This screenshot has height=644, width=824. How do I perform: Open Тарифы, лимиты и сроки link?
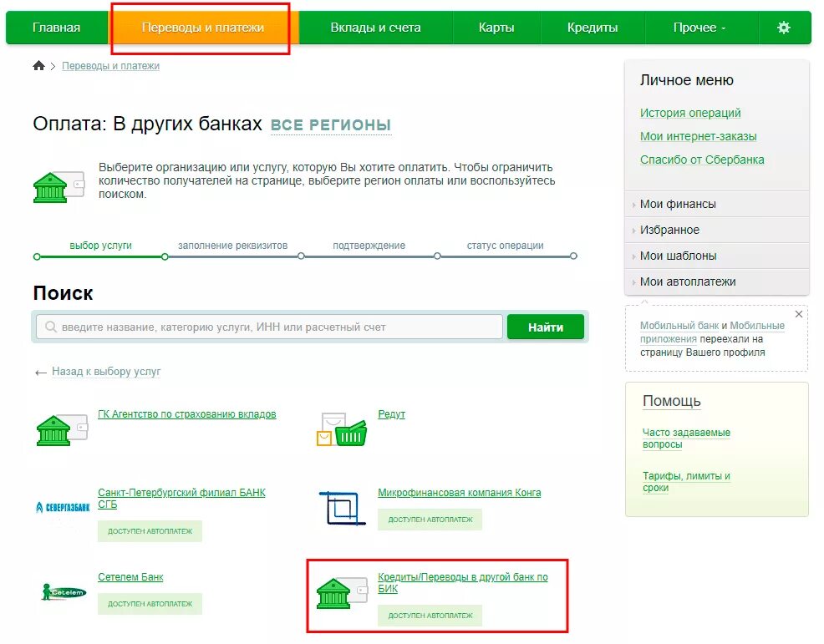[x=686, y=482]
